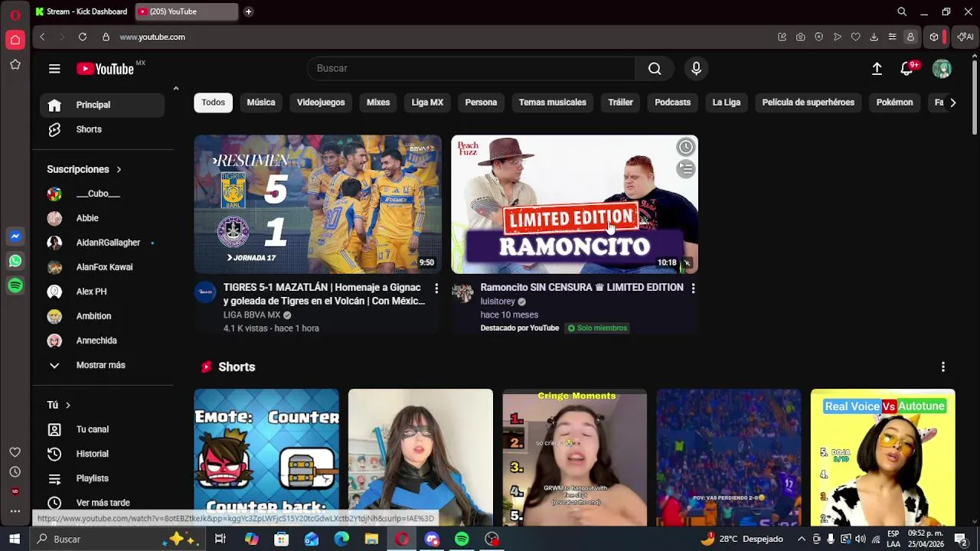
Task: Open Opera easy setup sliders icon
Action: tap(892, 37)
